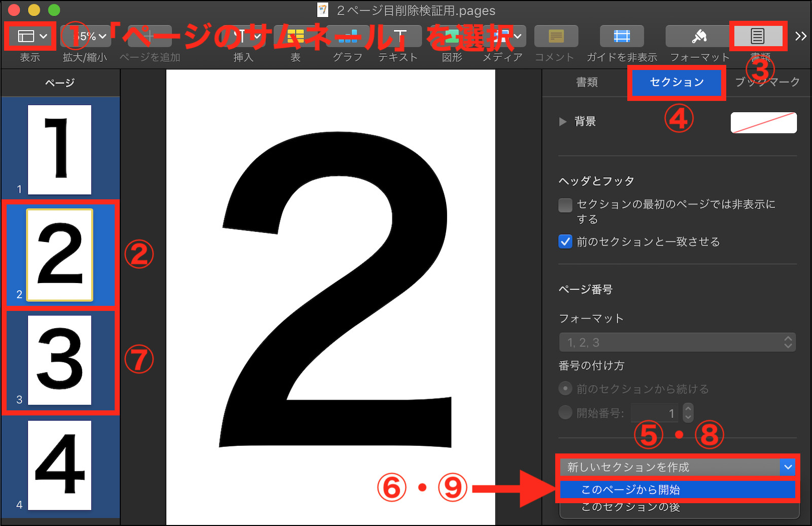Choose このページから開始 menu option
This screenshot has height=526, width=812.
click(x=678, y=490)
